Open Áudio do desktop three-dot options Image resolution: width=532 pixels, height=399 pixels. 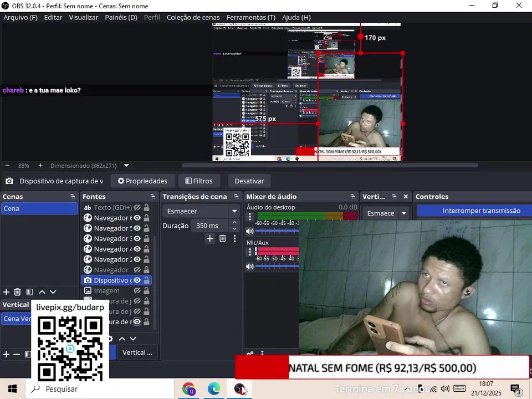tap(250, 217)
